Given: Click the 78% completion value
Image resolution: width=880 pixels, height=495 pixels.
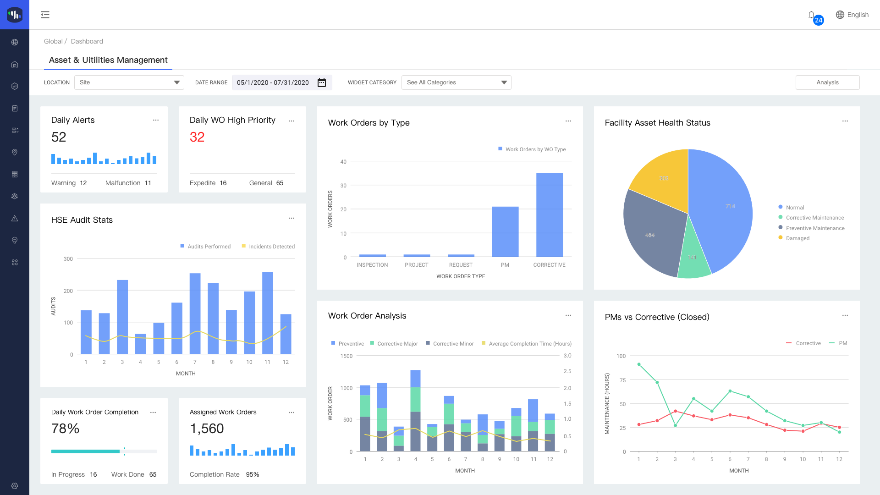Looking at the screenshot, I should (x=65, y=429).
